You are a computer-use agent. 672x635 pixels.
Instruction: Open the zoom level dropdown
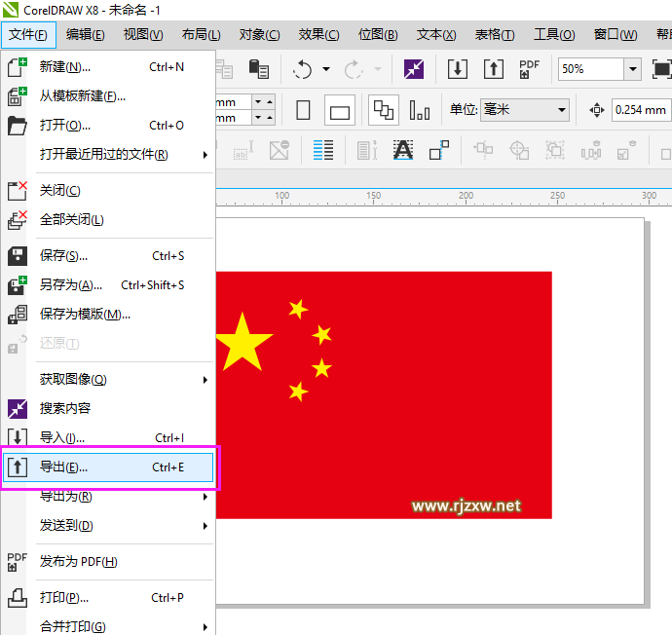pos(633,69)
